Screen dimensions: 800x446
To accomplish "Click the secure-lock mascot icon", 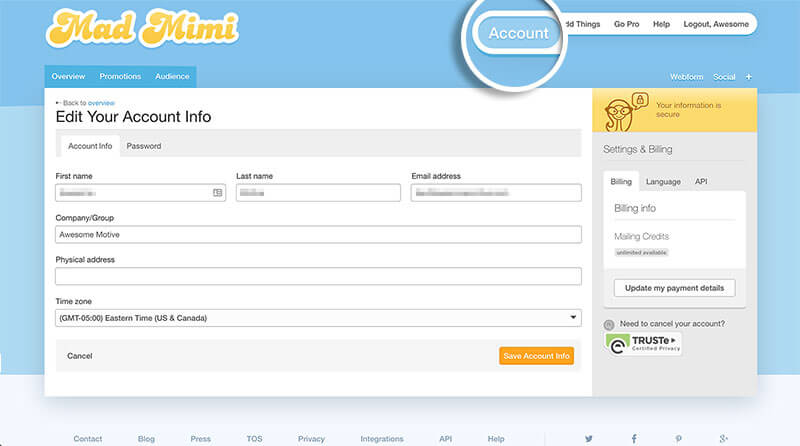I will click(625, 111).
